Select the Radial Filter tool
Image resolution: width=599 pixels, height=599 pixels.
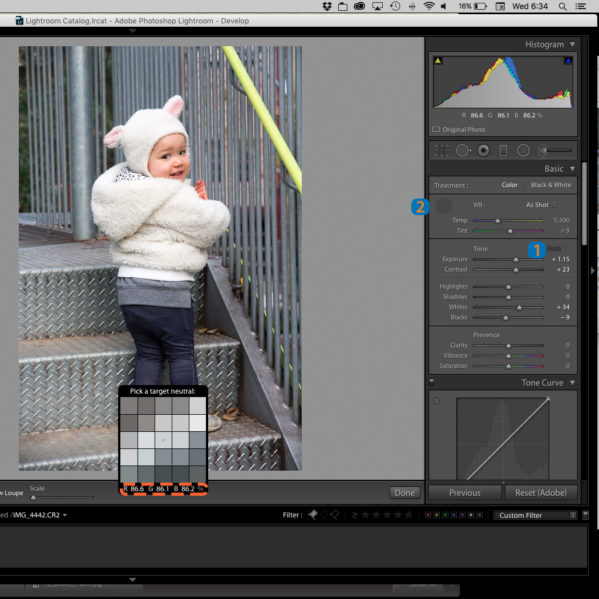coord(523,151)
